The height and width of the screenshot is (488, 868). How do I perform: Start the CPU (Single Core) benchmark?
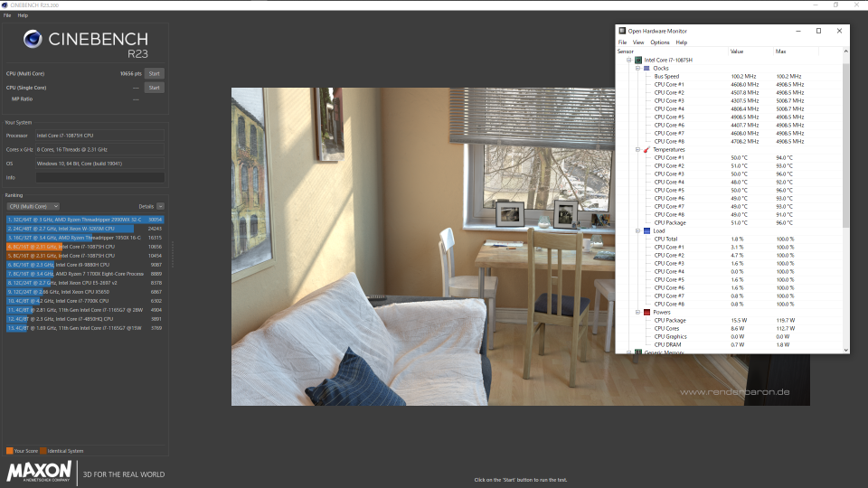point(154,88)
